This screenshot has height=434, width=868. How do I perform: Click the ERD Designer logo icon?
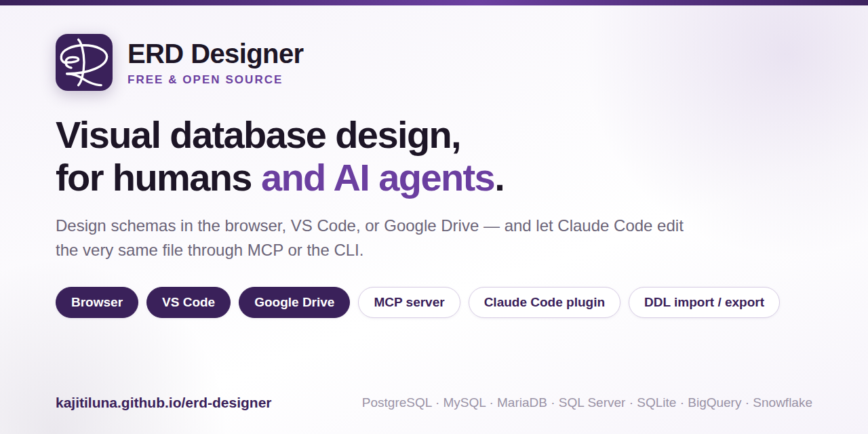[84, 62]
